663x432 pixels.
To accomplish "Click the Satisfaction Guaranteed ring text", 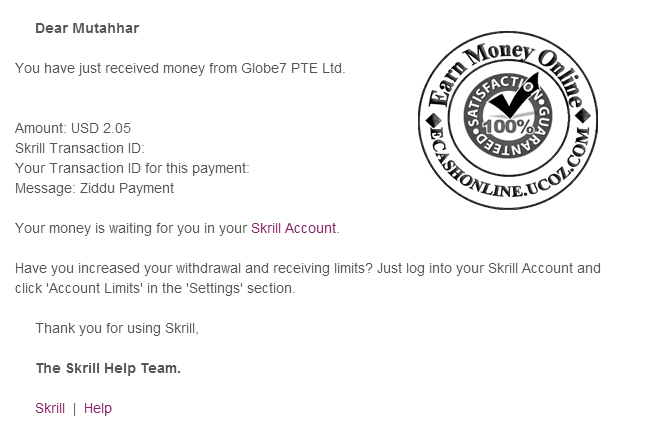I will tap(509, 116).
